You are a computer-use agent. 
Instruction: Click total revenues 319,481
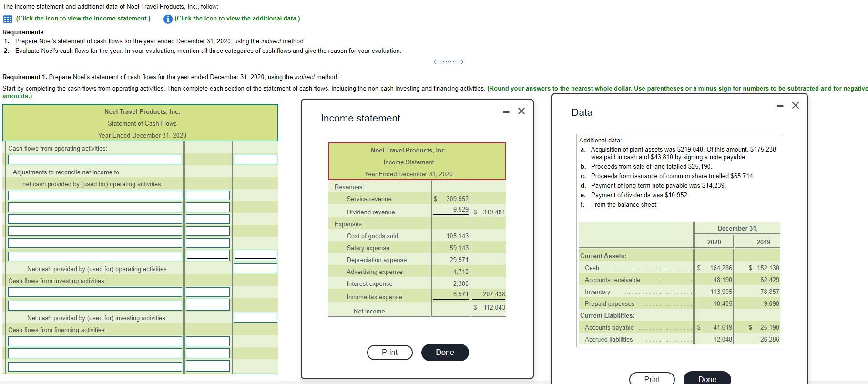(494, 212)
